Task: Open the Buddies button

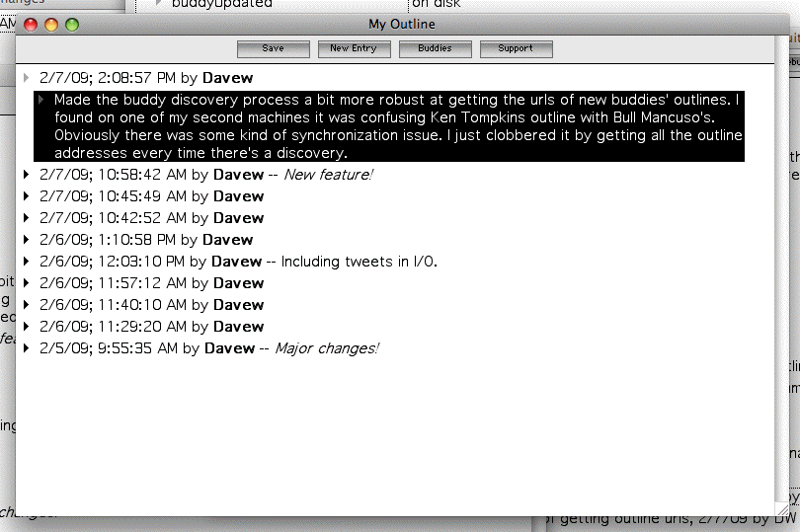Action: pyautogui.click(x=435, y=48)
